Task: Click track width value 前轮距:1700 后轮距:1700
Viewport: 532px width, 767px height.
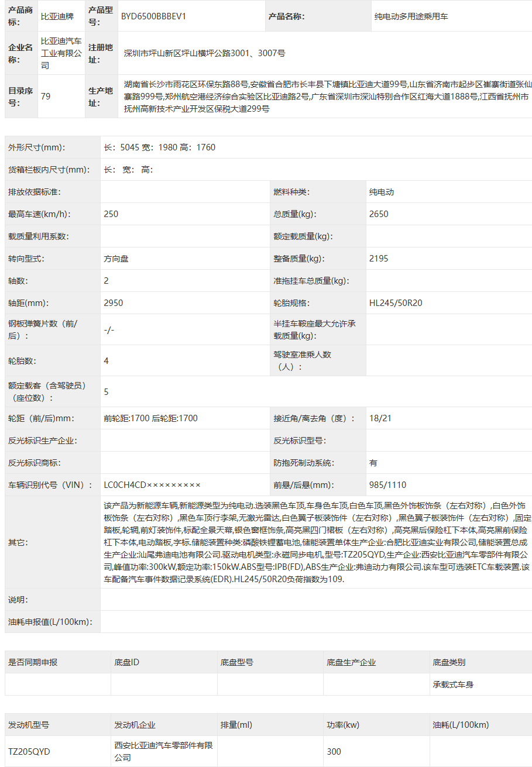Action: tap(150, 418)
